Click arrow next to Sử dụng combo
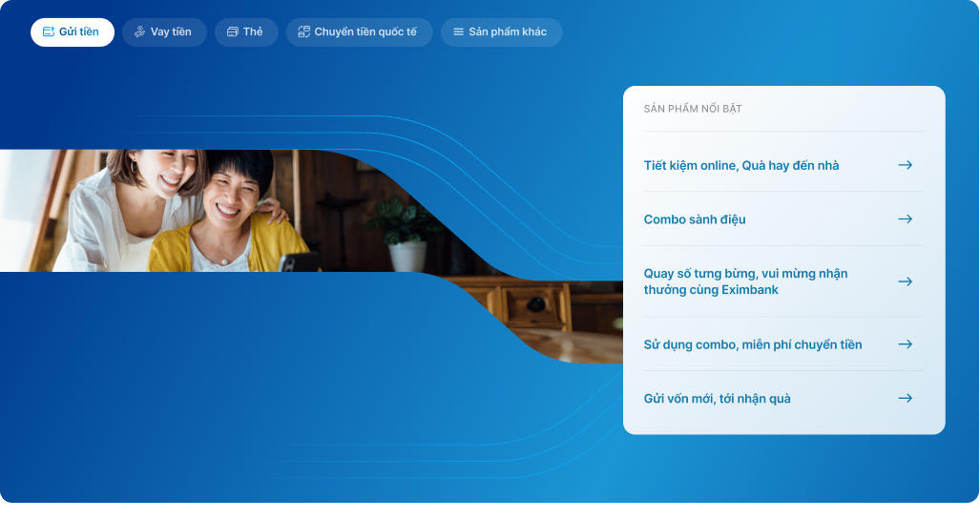 point(905,344)
